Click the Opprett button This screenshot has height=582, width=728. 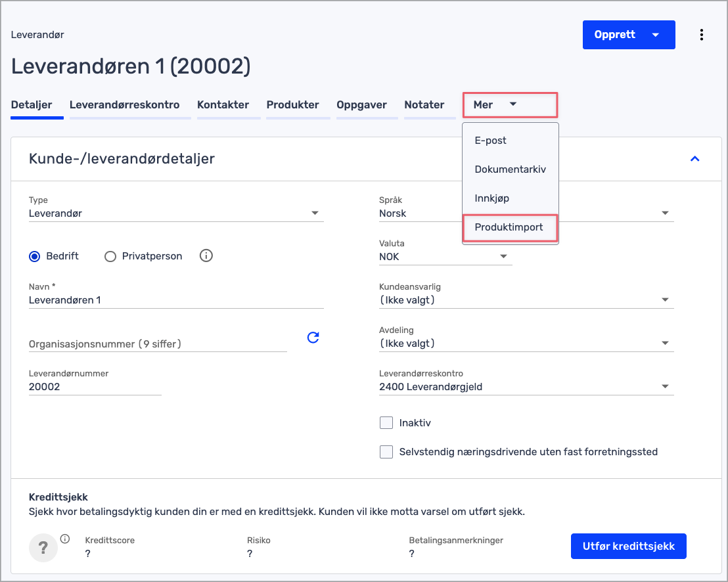coord(615,35)
